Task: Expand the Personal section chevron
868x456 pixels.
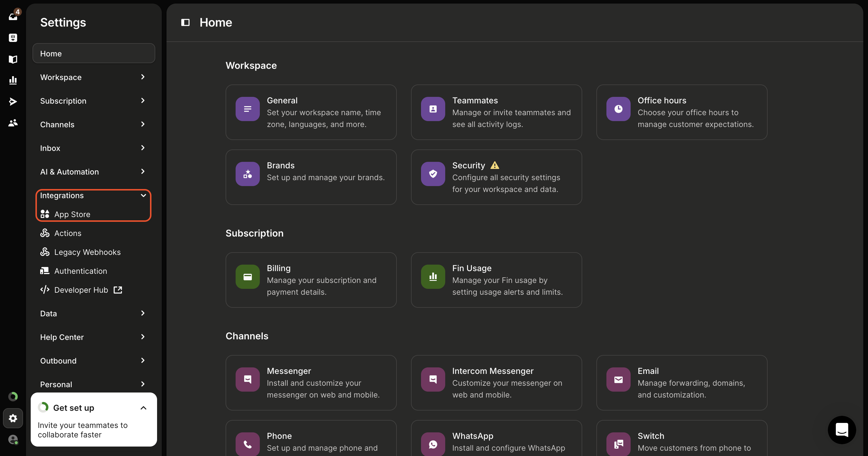Action: (x=143, y=384)
